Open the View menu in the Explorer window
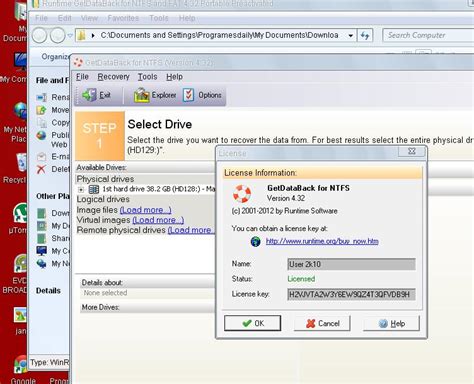 coord(89,18)
